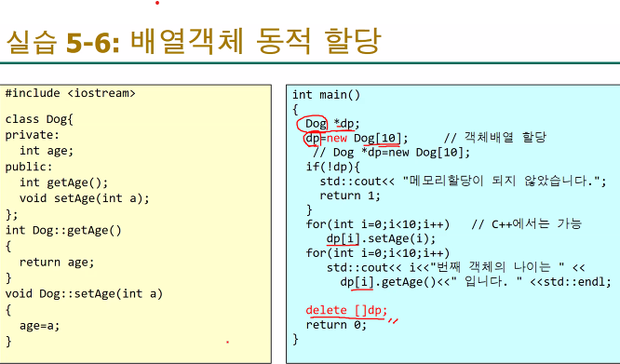The image size is (620, 364).
Task: Click the 'return 1;' statement
Action: point(350,195)
